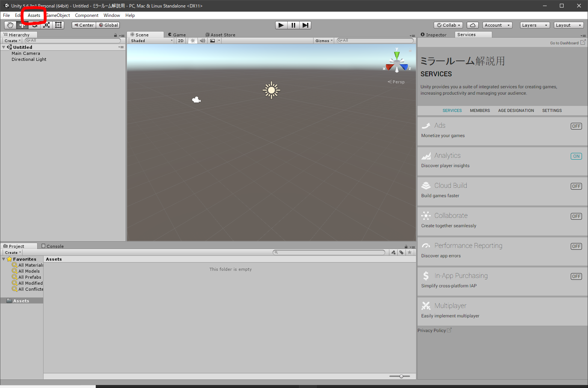The width and height of the screenshot is (588, 388).
Task: Collapse the Untitled scene expander
Action: pyautogui.click(x=4, y=47)
